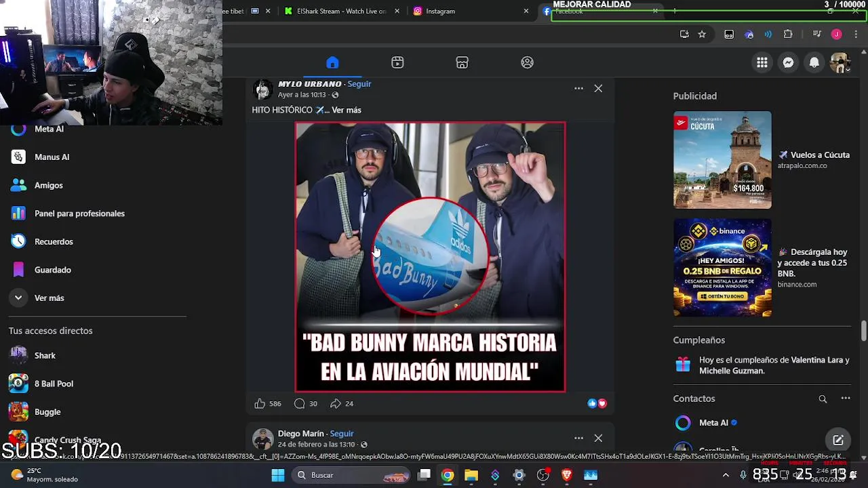
Task: Open the birthdays gift notice
Action: pyautogui.click(x=762, y=365)
